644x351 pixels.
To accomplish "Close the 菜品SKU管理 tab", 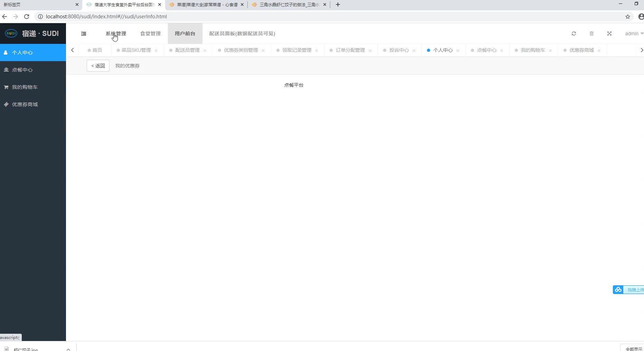I will point(156,50).
